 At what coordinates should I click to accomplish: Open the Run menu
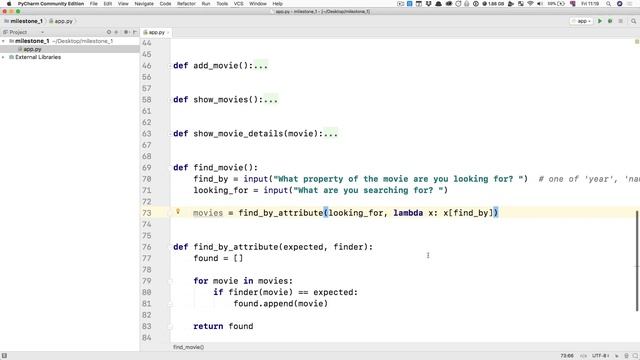click(206, 4)
